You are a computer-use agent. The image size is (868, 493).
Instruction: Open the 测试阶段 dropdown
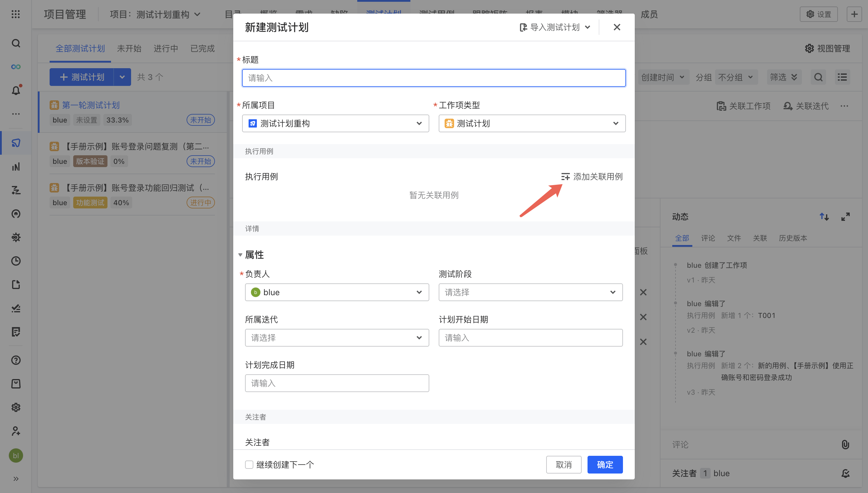(x=531, y=292)
